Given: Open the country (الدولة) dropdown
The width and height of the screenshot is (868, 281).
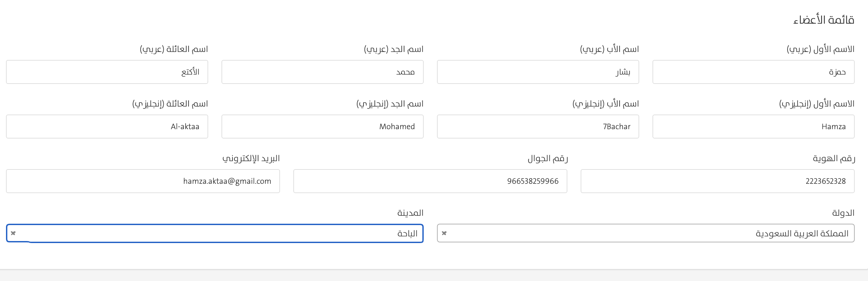Looking at the screenshot, I should point(645,233).
